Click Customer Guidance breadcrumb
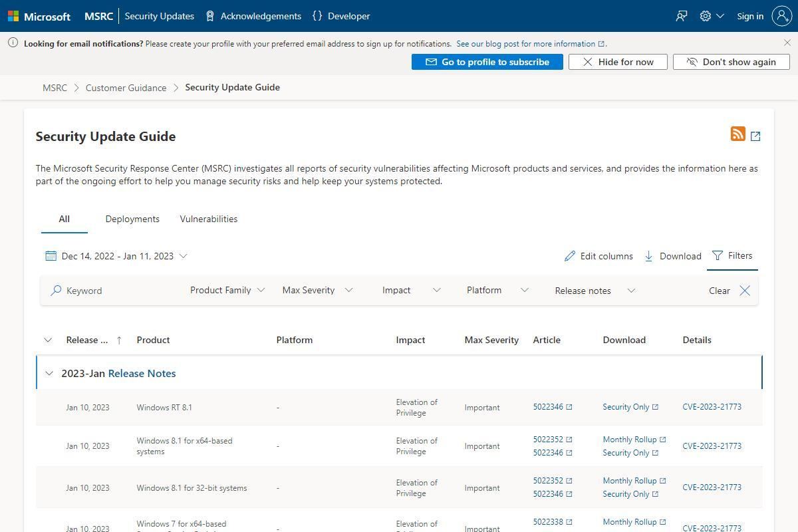Image resolution: width=798 pixels, height=532 pixels. tap(126, 88)
